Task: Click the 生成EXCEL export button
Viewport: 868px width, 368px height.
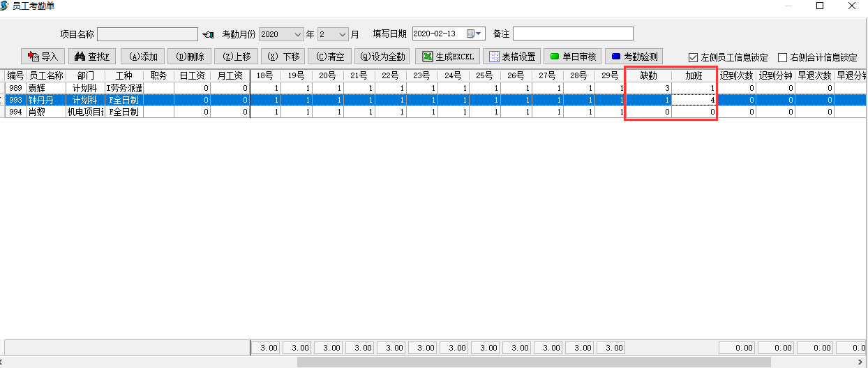Action: point(448,57)
